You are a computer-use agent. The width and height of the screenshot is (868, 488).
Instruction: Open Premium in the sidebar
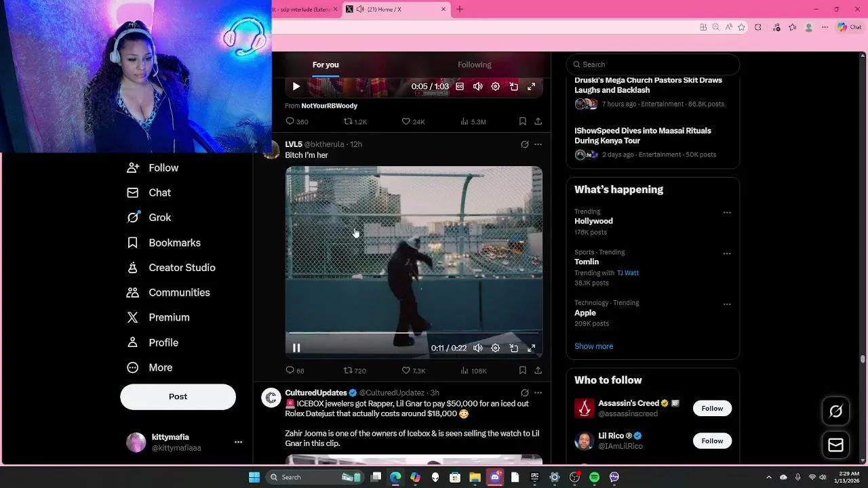(158, 317)
